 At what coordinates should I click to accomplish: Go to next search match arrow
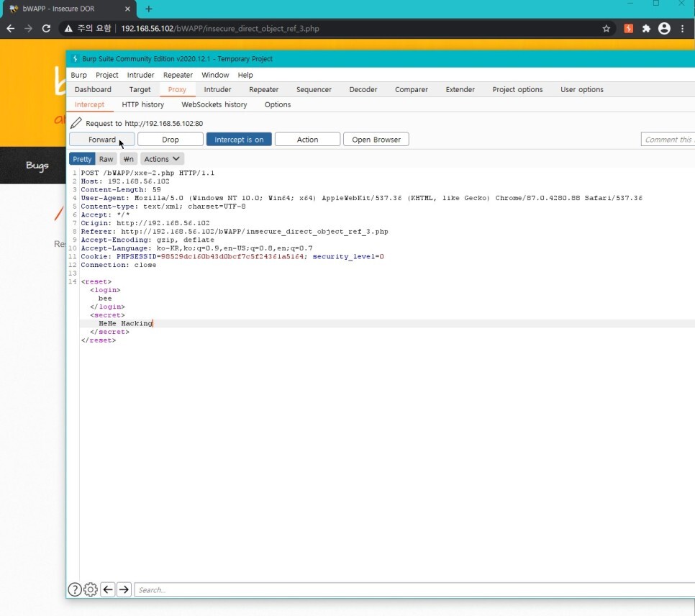click(x=124, y=589)
